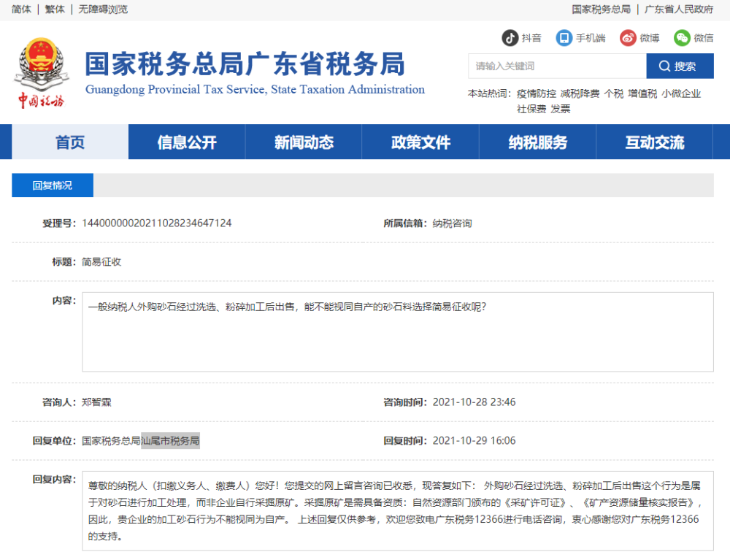The width and height of the screenshot is (730, 560).
Task: Select 新闻动态 in navigation bar
Action: pyautogui.click(x=304, y=142)
